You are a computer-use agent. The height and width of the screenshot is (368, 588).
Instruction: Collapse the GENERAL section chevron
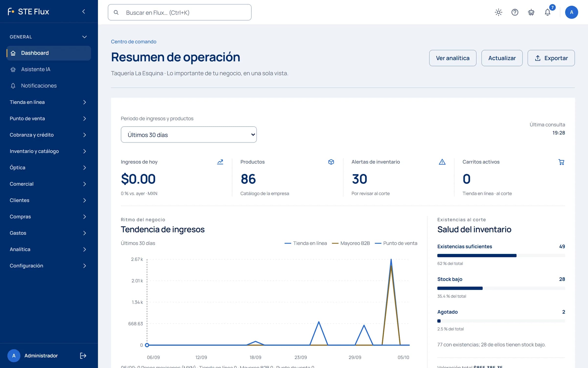pyautogui.click(x=85, y=37)
